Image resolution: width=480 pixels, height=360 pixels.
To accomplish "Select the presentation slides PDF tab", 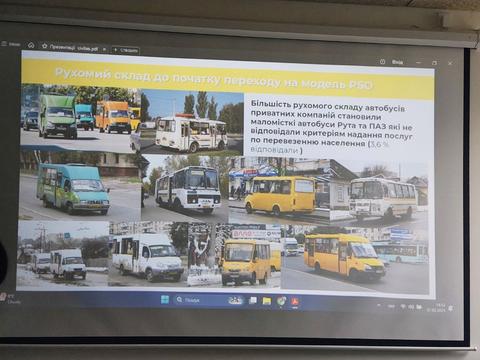I will pyautogui.click(x=74, y=48).
